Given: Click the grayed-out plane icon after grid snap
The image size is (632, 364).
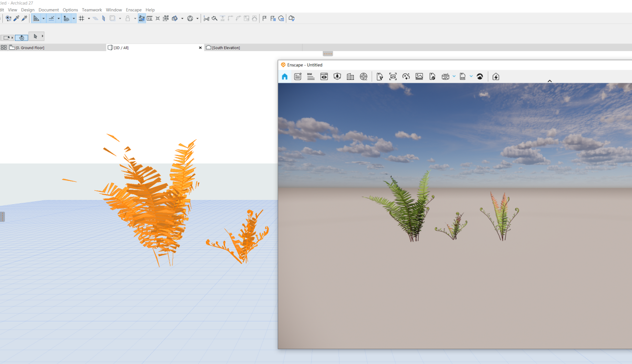Looking at the screenshot, I should tap(95, 18).
